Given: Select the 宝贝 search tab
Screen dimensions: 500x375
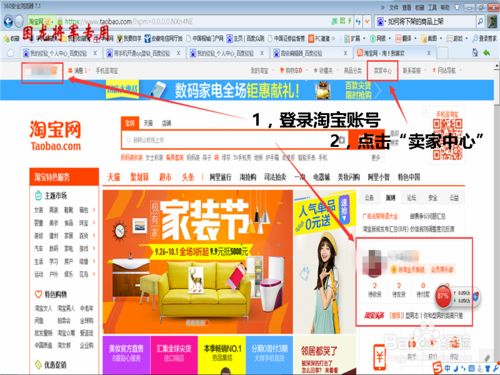Looking at the screenshot, I should point(130,123).
